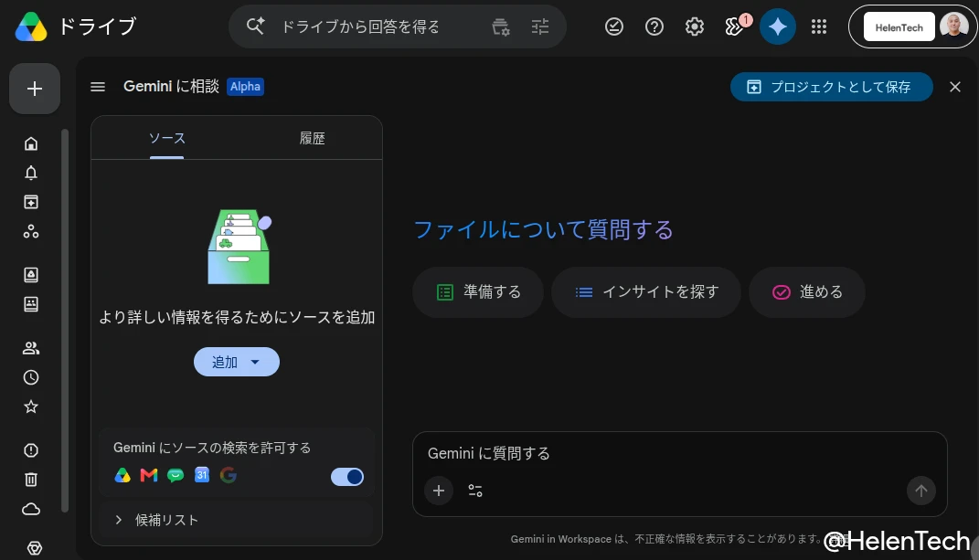Click the Google Drive source icon
The height and width of the screenshot is (560, 979).
pyautogui.click(x=122, y=476)
